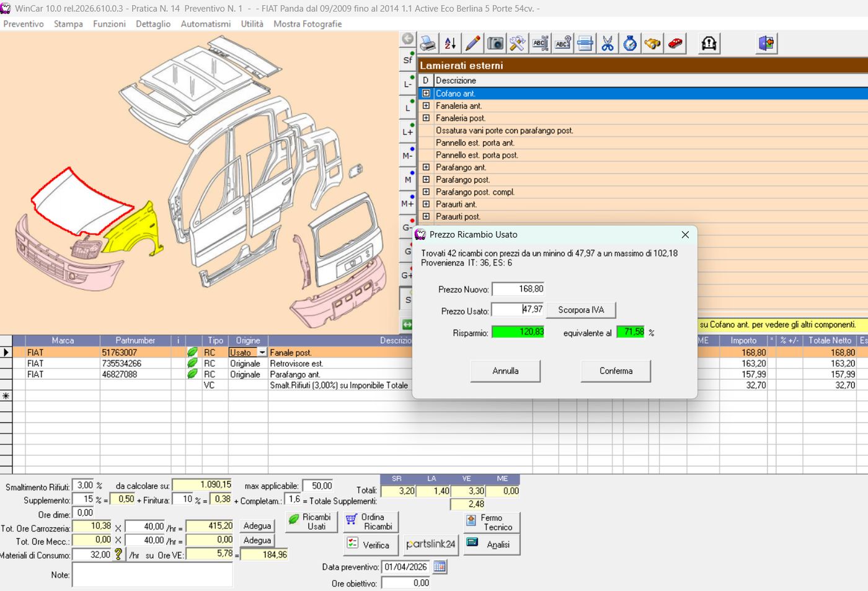Screen dimensions: 868x591
Task: Open the Automatismi menu
Action: [205, 24]
